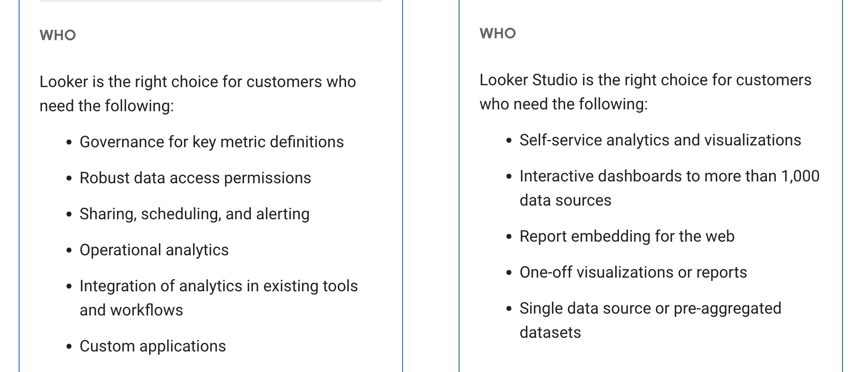The width and height of the screenshot is (868, 372).
Task: Click "Self-service analytics and visualizations" item
Action: pyautogui.click(x=660, y=140)
